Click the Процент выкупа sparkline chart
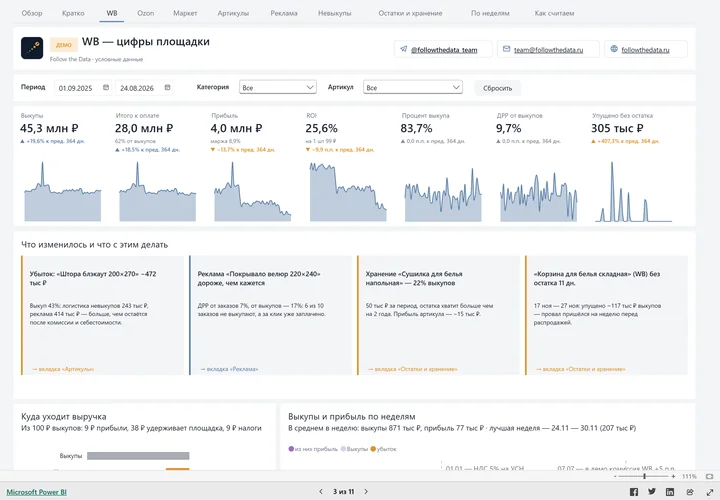The height and width of the screenshot is (500, 720). (x=443, y=195)
